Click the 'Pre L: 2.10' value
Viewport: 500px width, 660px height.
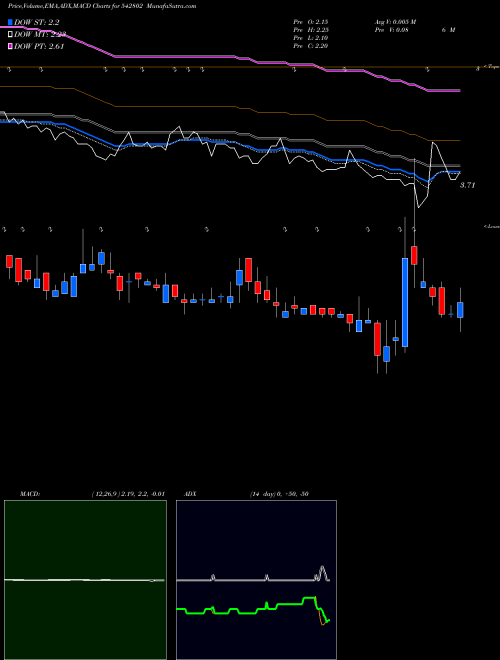(311, 38)
